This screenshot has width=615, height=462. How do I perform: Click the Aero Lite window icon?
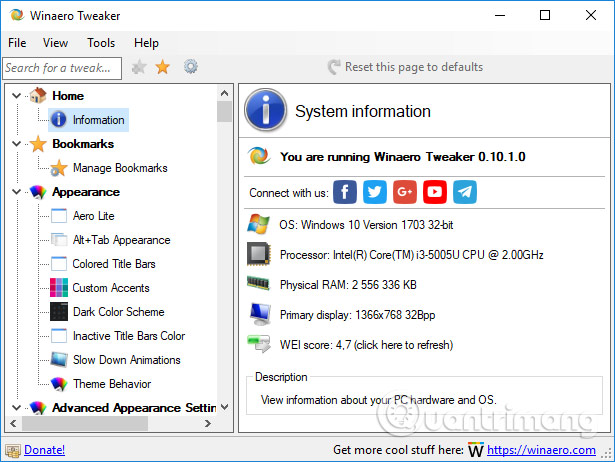[x=59, y=216]
